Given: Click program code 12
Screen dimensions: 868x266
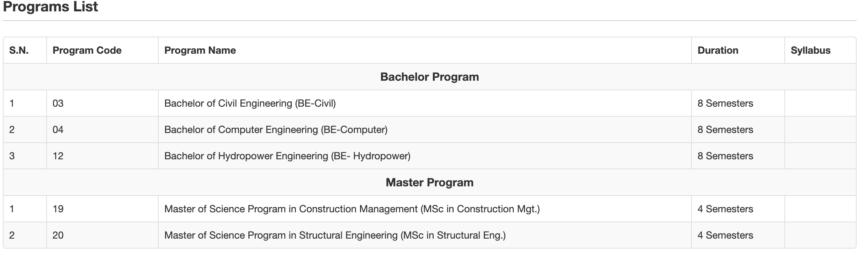Looking at the screenshot, I should click(58, 156).
